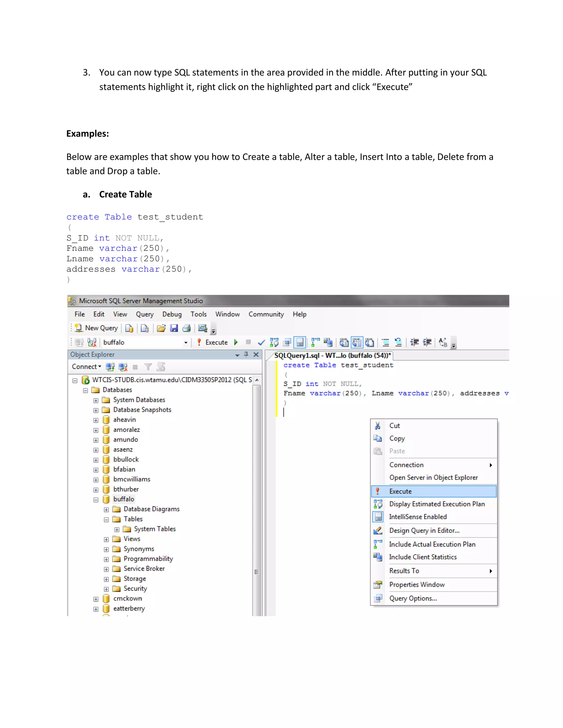Open Activity Monitor from the toolbar icon
The height and width of the screenshot is (728, 563).
[202, 328]
